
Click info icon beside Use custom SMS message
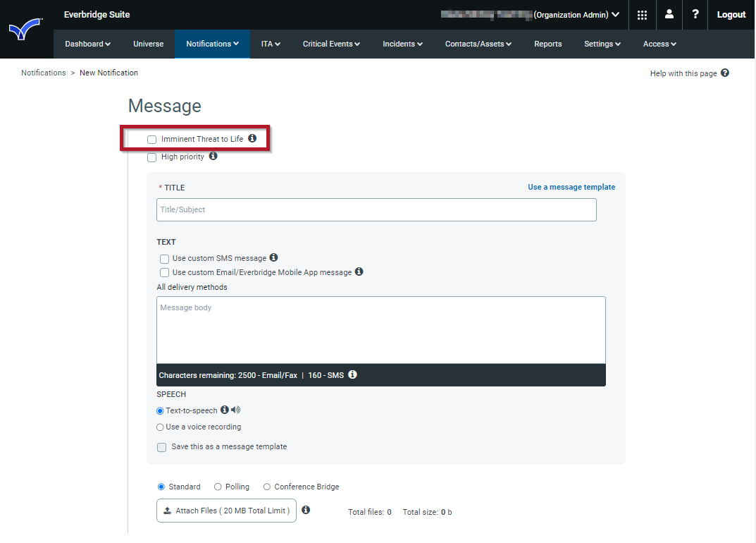tap(273, 257)
